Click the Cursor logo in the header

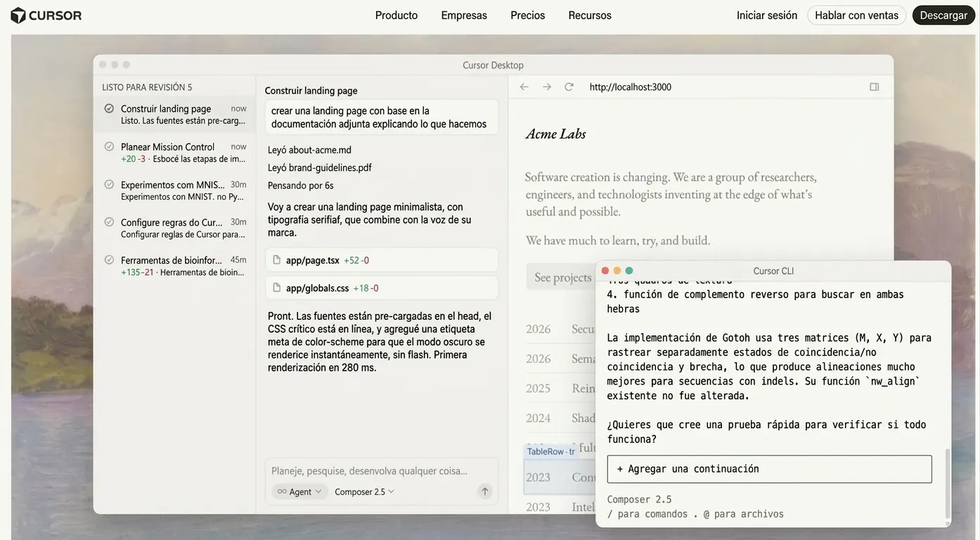click(46, 15)
